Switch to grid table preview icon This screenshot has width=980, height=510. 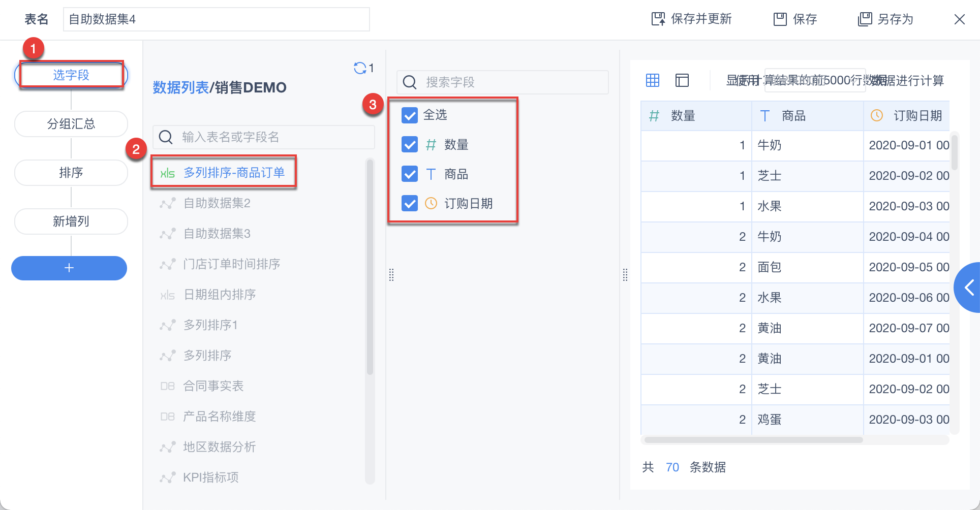click(x=653, y=80)
